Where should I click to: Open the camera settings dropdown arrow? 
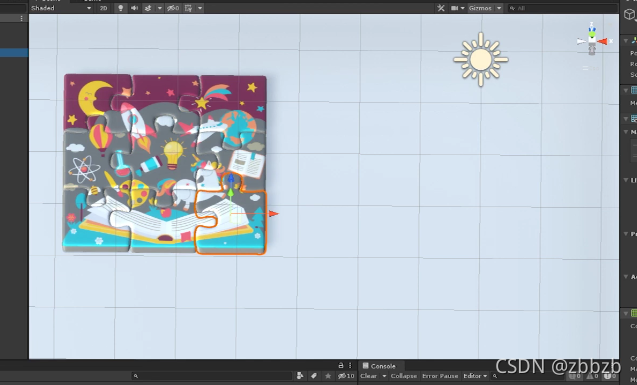462,8
